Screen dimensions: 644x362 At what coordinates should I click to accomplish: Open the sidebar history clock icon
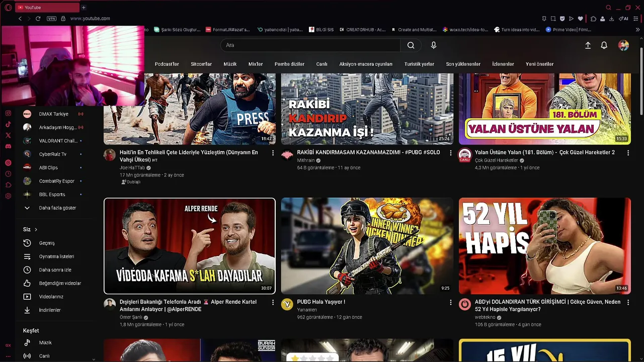(x=8, y=174)
